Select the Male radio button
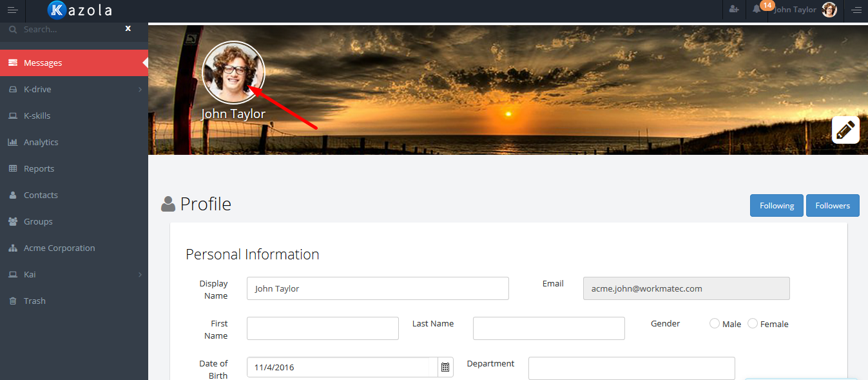This screenshot has height=380, width=868. (x=715, y=324)
